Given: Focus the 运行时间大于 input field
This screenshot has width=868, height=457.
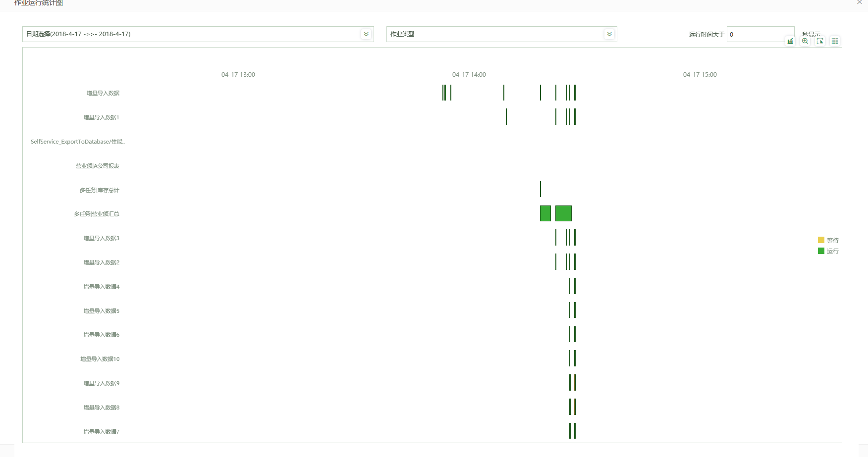Looking at the screenshot, I should tap(759, 34).
